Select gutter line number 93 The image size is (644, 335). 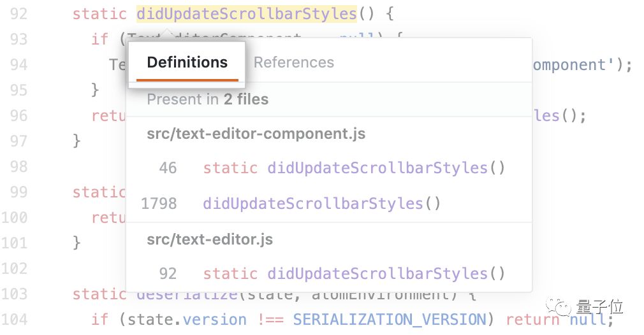(19, 39)
